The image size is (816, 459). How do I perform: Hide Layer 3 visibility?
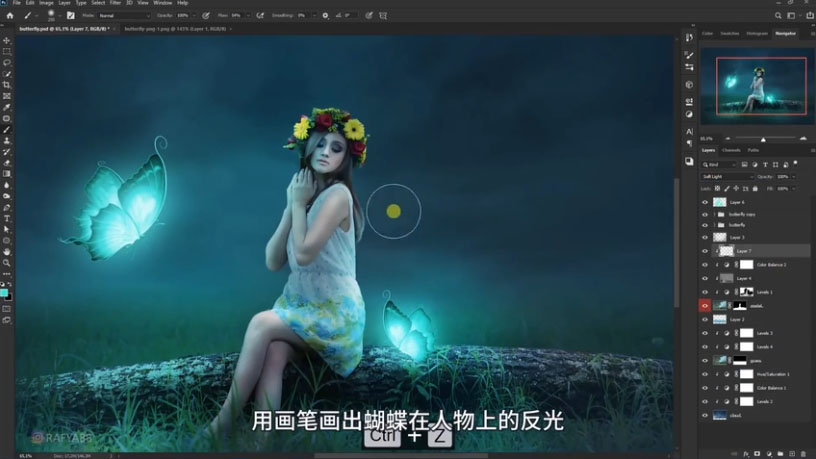tap(705, 237)
